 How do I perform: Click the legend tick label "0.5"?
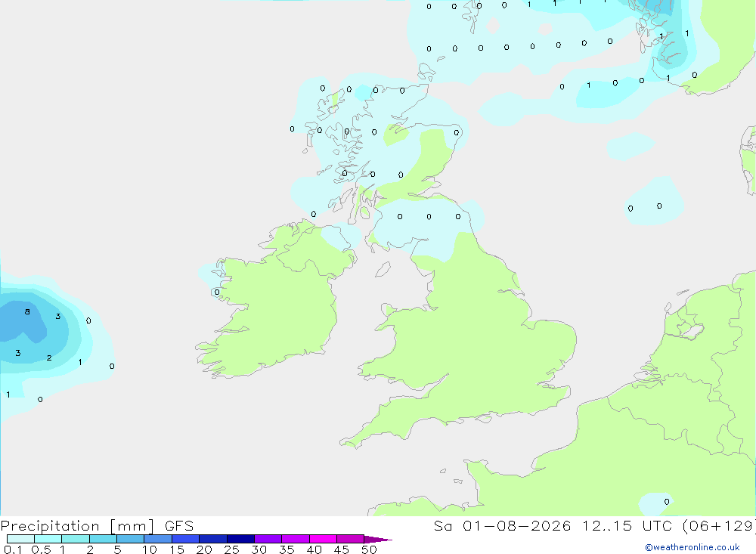pos(41,549)
